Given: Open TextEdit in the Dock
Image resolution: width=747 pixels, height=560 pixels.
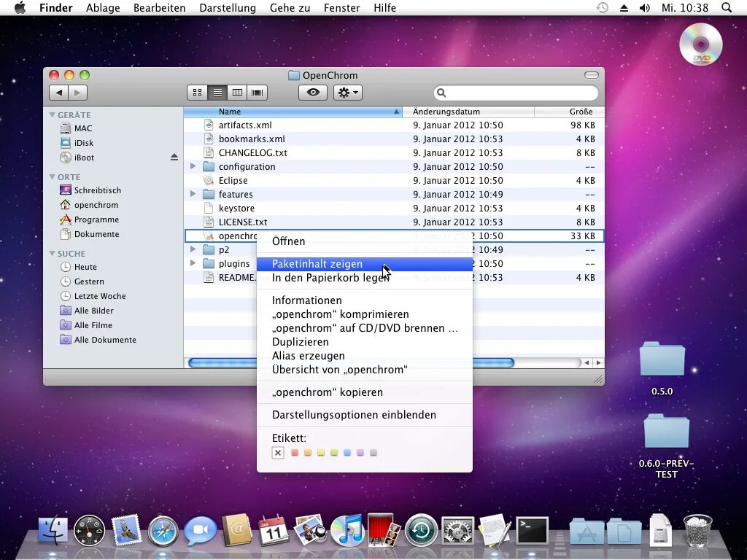Looking at the screenshot, I should pyautogui.click(x=495, y=530).
